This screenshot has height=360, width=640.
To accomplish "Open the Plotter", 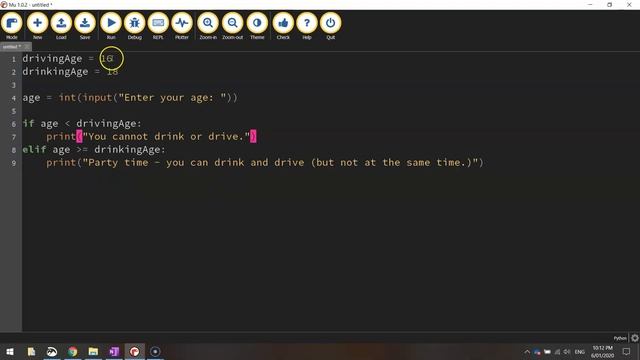I will click(182, 26).
